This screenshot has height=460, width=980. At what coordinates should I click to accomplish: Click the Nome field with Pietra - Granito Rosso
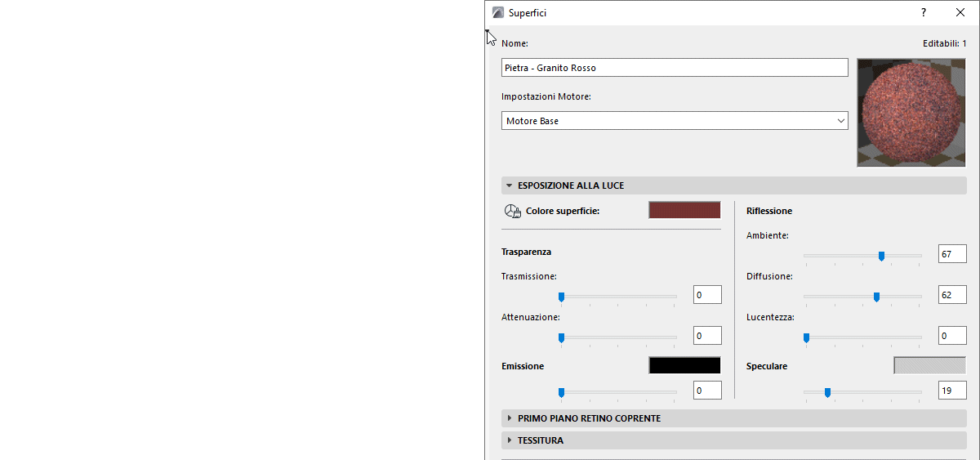(675, 68)
